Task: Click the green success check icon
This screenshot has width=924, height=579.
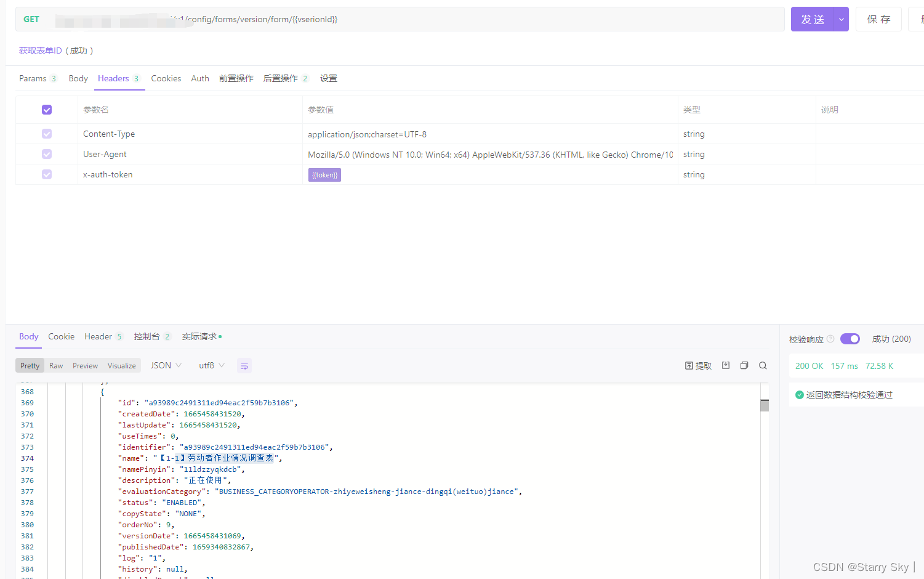Action: coord(801,395)
